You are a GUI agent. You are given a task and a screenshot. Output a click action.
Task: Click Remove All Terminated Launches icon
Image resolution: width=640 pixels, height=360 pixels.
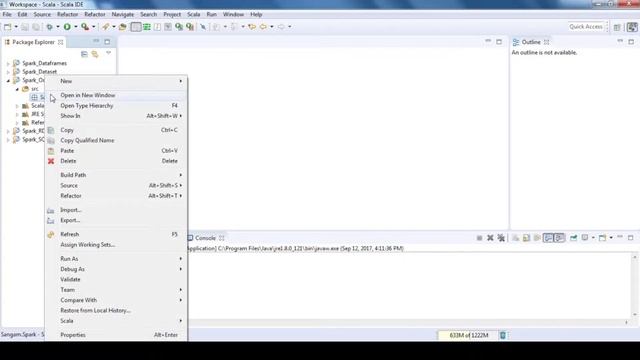501,238
